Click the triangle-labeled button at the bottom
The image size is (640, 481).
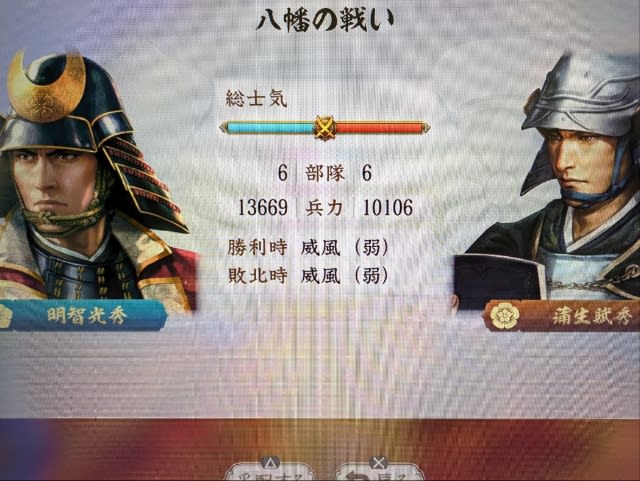point(271,471)
